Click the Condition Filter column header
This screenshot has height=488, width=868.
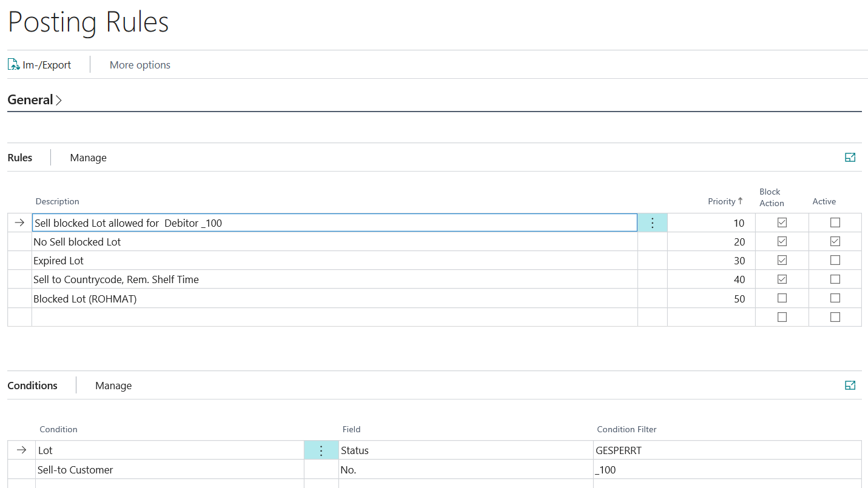click(627, 429)
